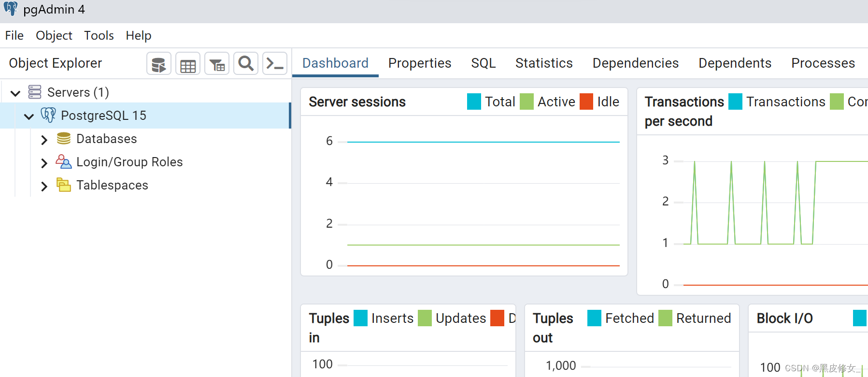Expand the Databases node
This screenshot has height=377, width=868.
[44, 140]
